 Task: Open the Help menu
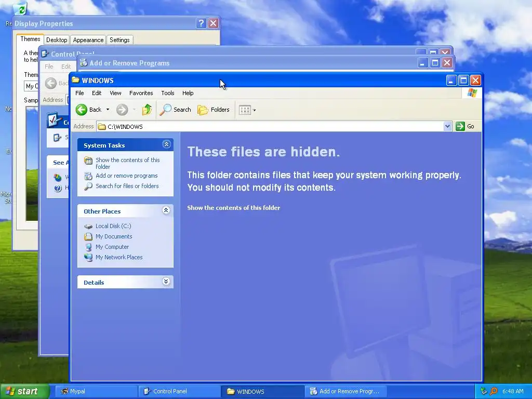pyautogui.click(x=188, y=93)
